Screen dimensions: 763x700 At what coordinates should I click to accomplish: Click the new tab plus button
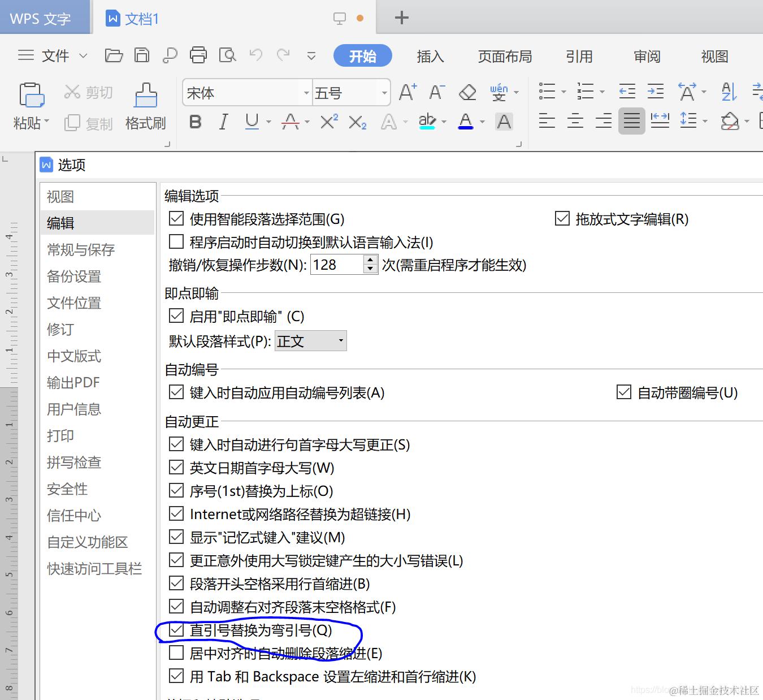401,18
